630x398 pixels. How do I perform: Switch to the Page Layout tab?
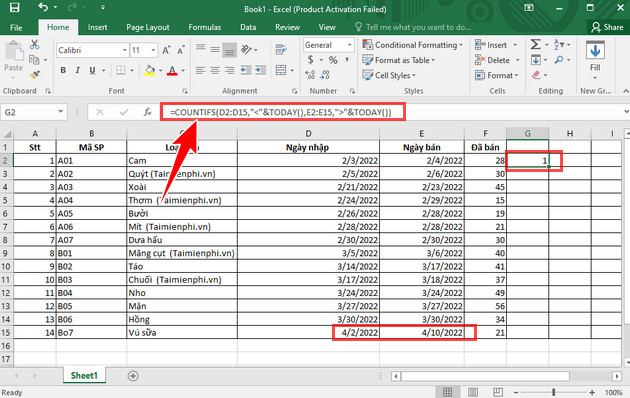coord(147,27)
